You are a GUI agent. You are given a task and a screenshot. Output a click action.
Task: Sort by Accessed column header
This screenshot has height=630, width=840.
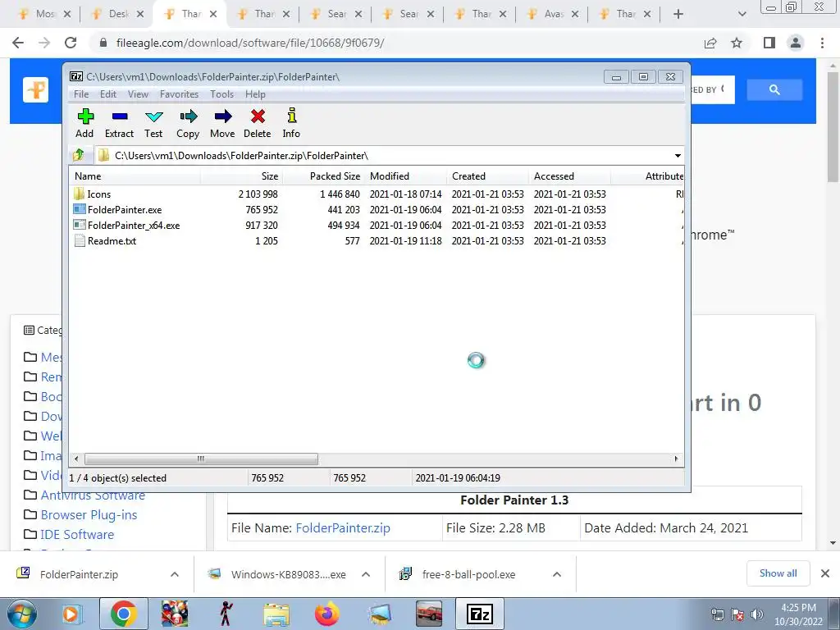tap(569, 176)
